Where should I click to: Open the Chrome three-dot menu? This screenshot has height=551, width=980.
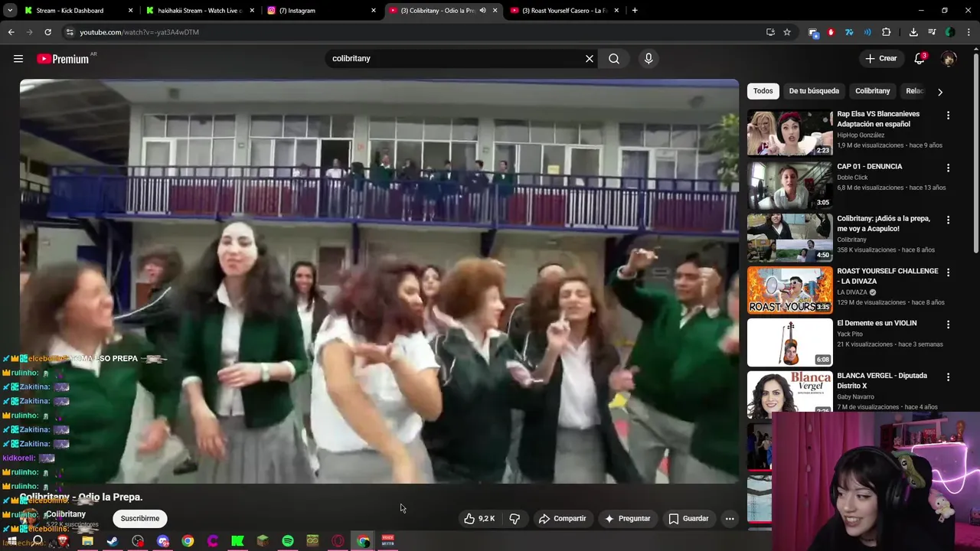pos(969,32)
